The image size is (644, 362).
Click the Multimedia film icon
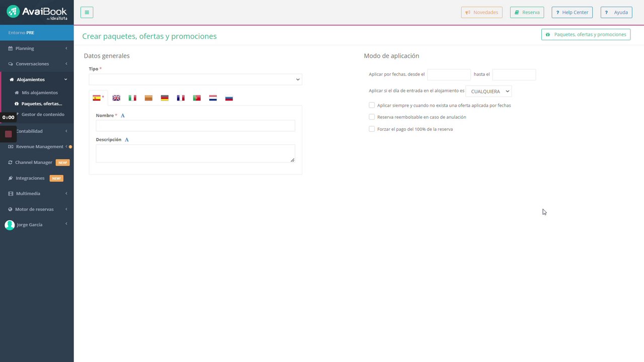click(x=11, y=194)
